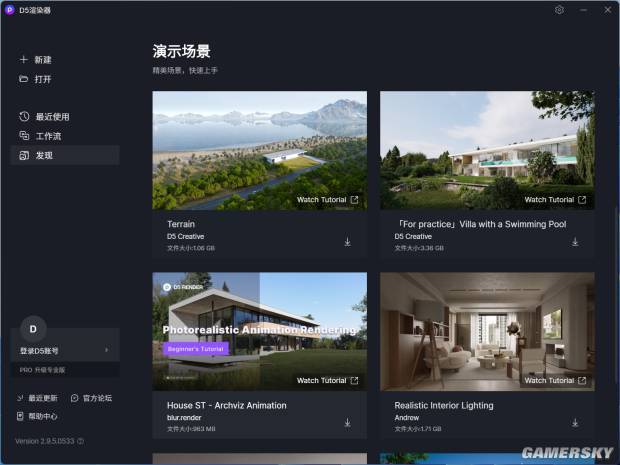Click external link icon on Interior Lighting thumbnail

pos(582,380)
